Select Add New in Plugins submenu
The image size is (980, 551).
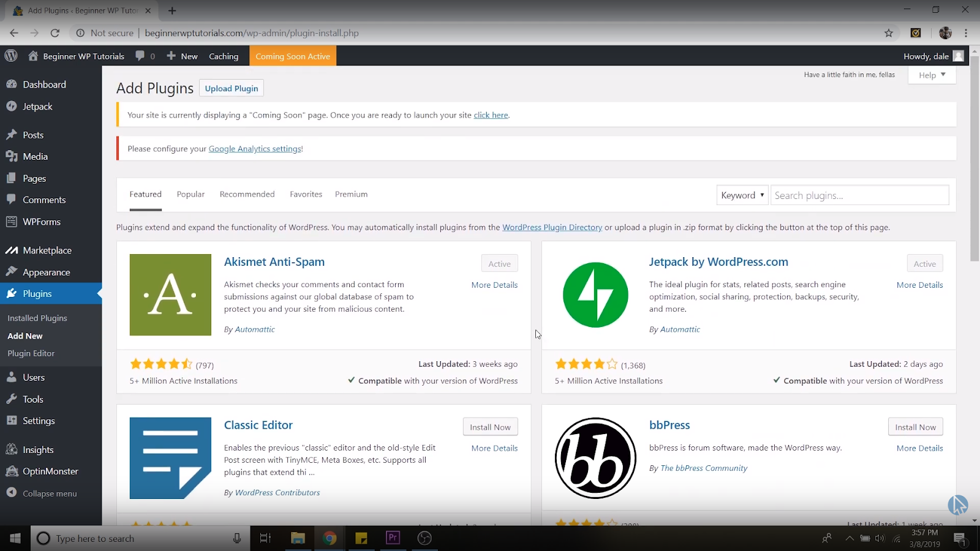25,336
